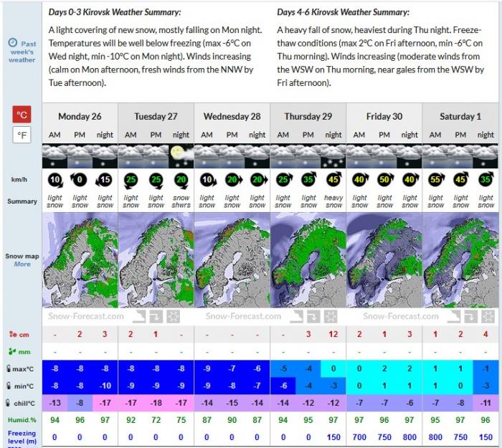
Task: Select the Tuesday 27 day header
Action: 156,116
